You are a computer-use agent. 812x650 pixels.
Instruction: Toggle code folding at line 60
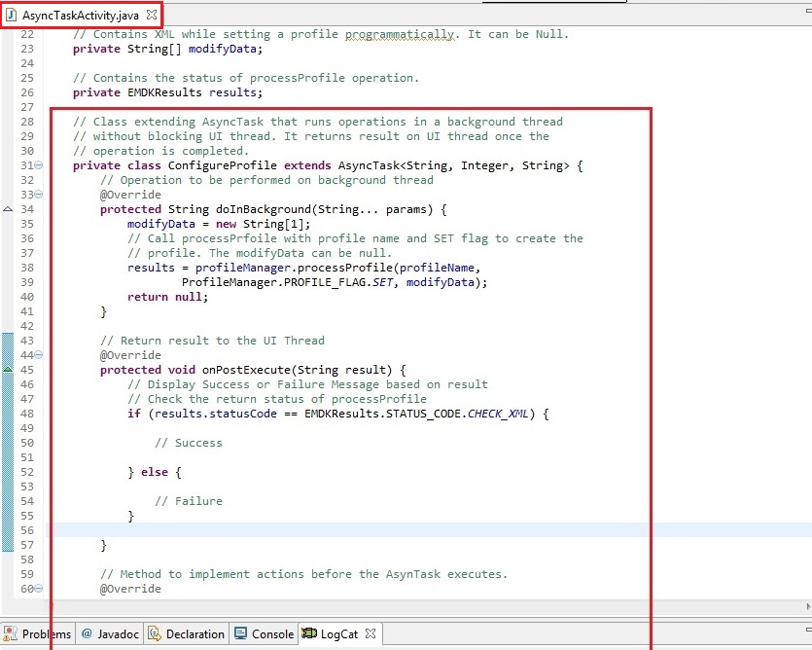38,589
